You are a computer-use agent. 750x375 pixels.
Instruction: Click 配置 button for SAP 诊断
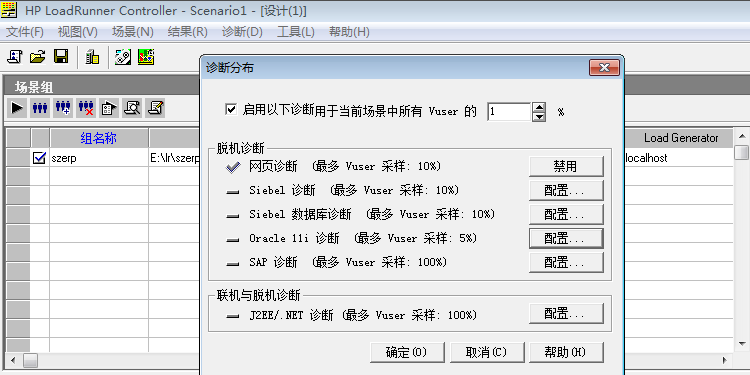pos(566,262)
